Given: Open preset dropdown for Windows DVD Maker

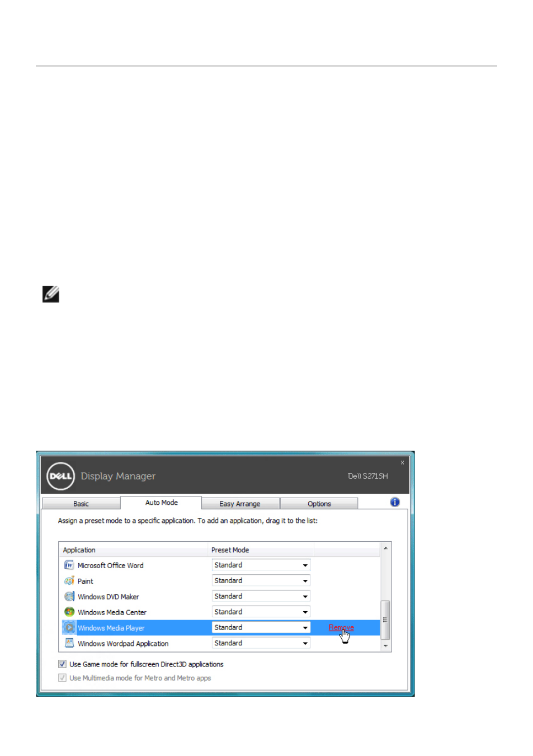Looking at the screenshot, I should (x=261, y=597).
